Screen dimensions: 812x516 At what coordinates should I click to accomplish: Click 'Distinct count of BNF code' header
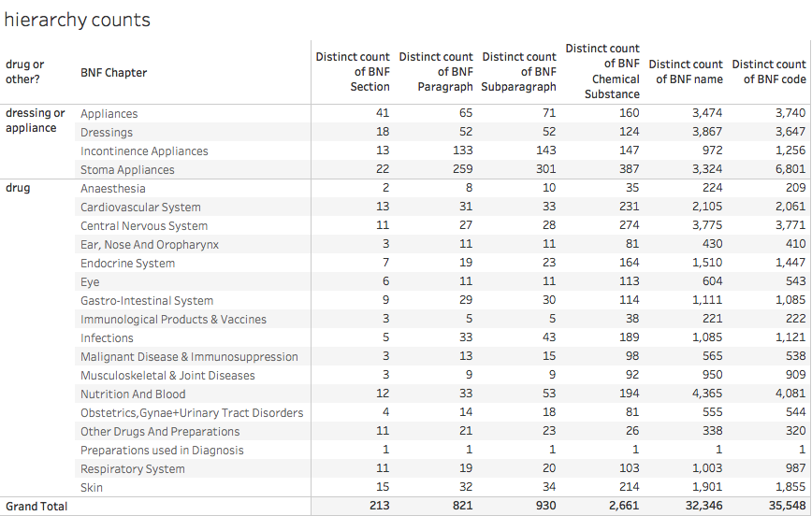(769, 71)
